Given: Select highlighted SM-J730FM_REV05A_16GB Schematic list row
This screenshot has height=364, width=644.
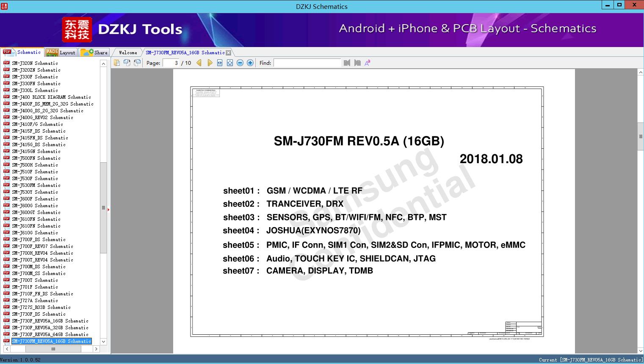Looking at the screenshot, I should pos(52,341).
